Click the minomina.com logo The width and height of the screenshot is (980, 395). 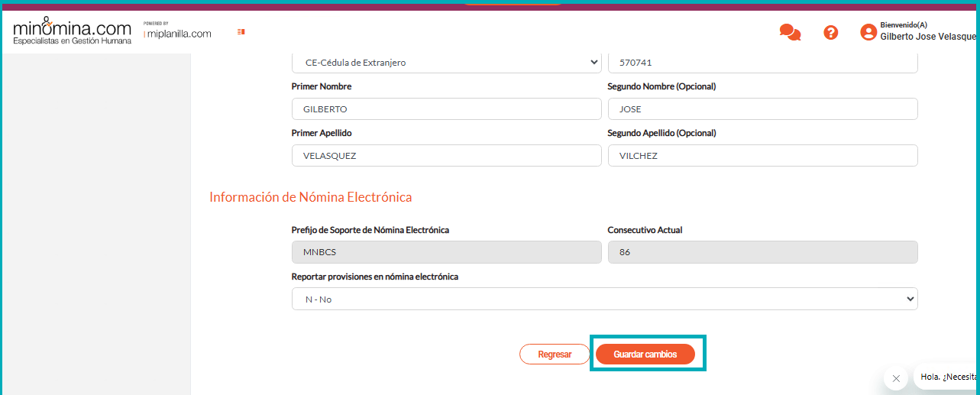pyautogui.click(x=72, y=30)
